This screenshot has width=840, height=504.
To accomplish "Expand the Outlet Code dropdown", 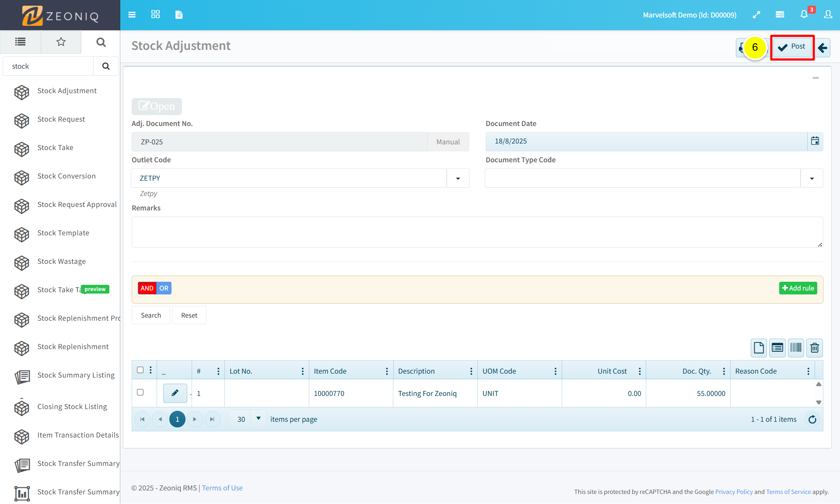I will coord(458,178).
